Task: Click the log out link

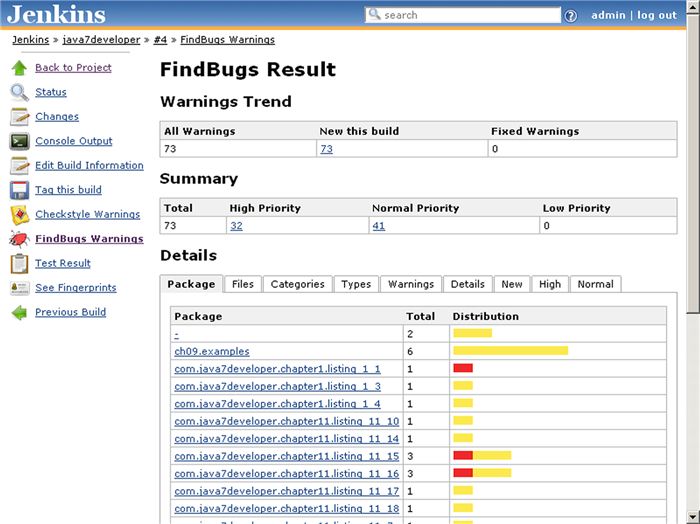Action: click(x=657, y=15)
